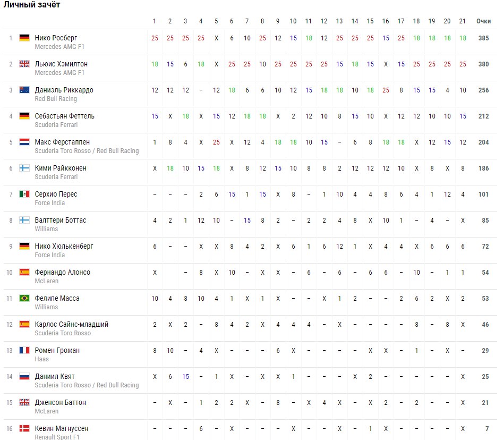504x440 pixels.
Task: Click the Danish flag beside Кевин Магнуссен
Action: 24,429
